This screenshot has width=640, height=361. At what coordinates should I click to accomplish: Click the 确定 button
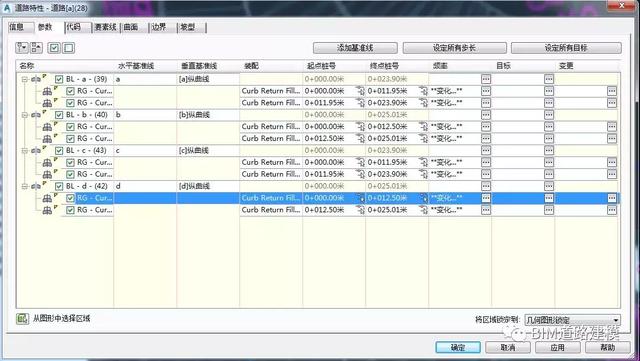point(458,348)
